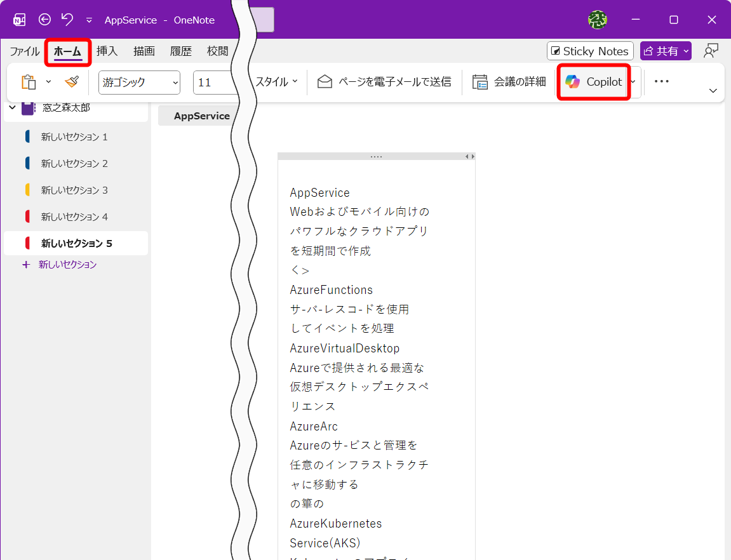
Task: Launch Copilot from the ribbon
Action: 593,82
